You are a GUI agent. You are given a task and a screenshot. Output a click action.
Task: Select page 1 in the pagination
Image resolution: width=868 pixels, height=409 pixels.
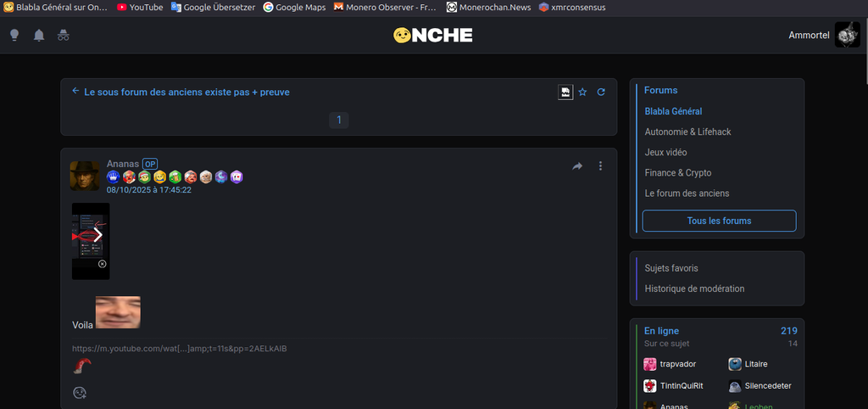pyautogui.click(x=339, y=120)
